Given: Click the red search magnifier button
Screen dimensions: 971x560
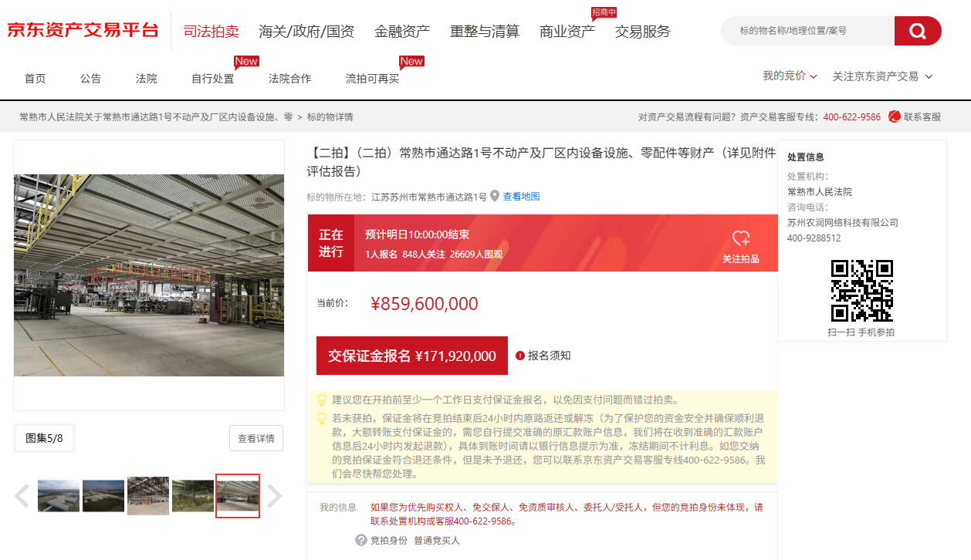Looking at the screenshot, I should pos(917,31).
